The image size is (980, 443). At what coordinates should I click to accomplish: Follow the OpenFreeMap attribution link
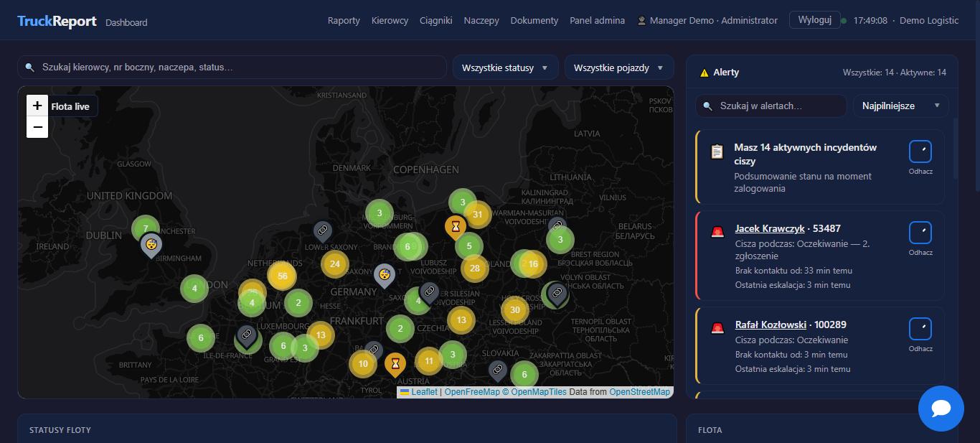tap(472, 392)
